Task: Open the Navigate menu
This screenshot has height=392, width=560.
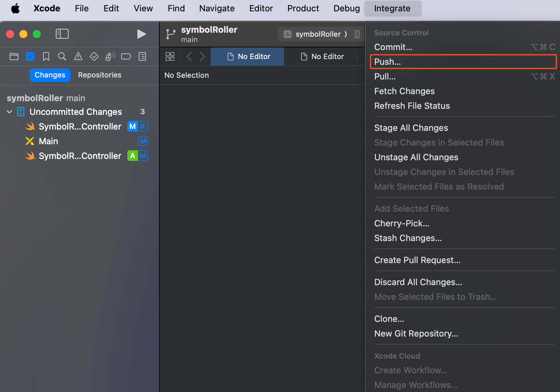Action: 217,8
